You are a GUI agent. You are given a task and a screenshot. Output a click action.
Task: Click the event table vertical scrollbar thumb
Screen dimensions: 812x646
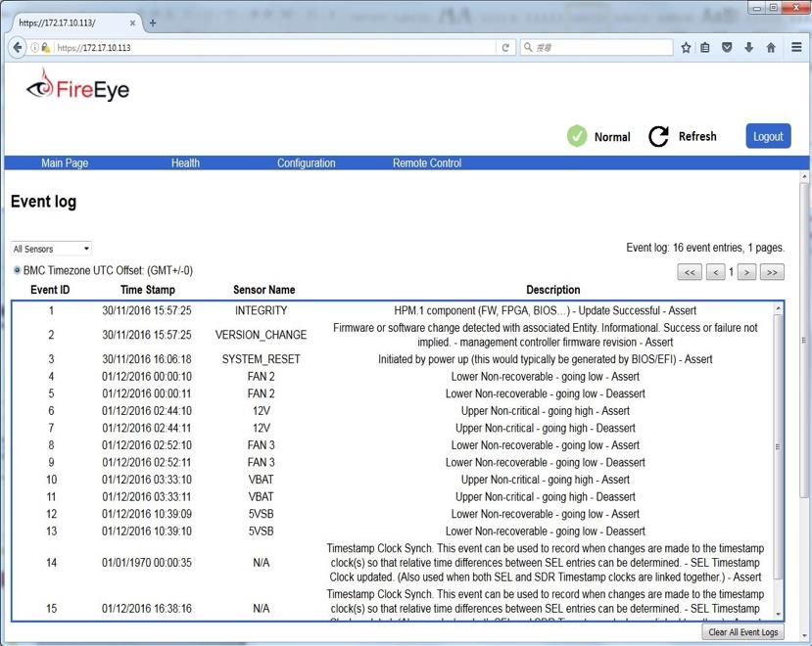tap(778, 446)
